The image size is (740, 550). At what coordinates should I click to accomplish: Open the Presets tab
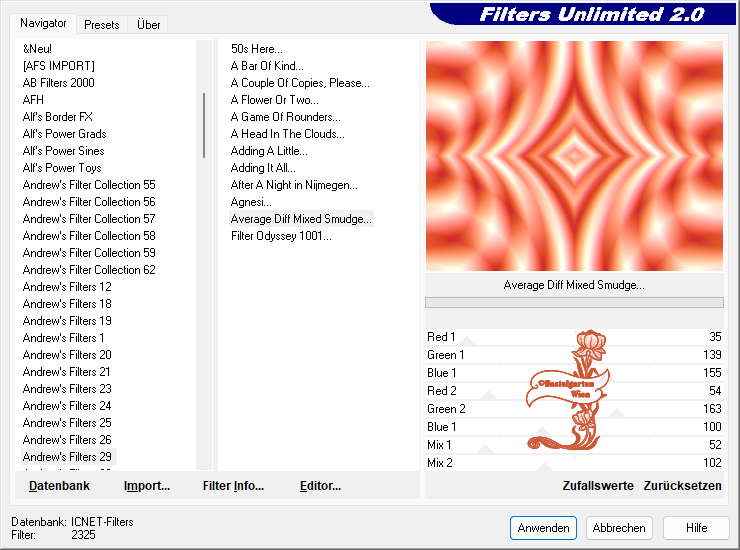click(x=101, y=25)
